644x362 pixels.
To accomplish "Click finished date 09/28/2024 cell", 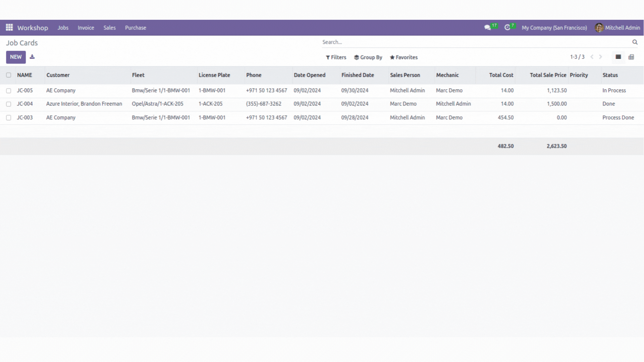I will click(355, 118).
